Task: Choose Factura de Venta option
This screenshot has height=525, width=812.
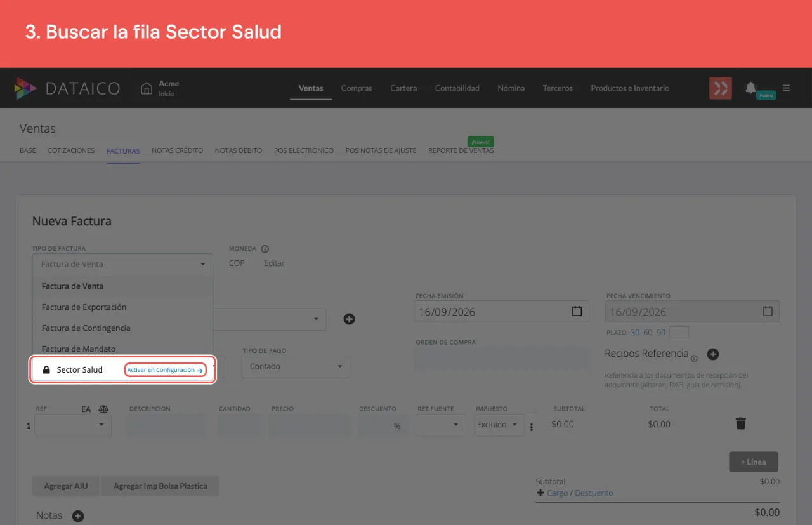Action: [x=122, y=286]
